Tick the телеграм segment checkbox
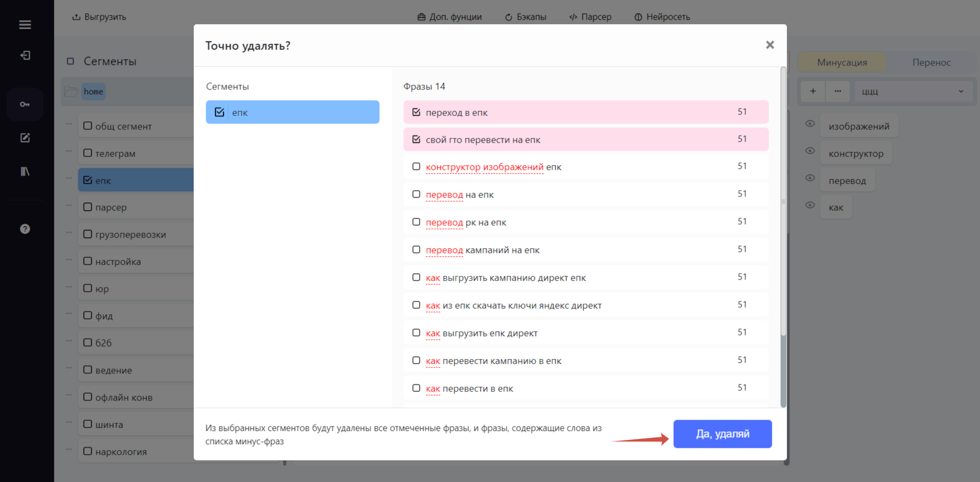Image resolution: width=980 pixels, height=482 pixels. tap(88, 153)
